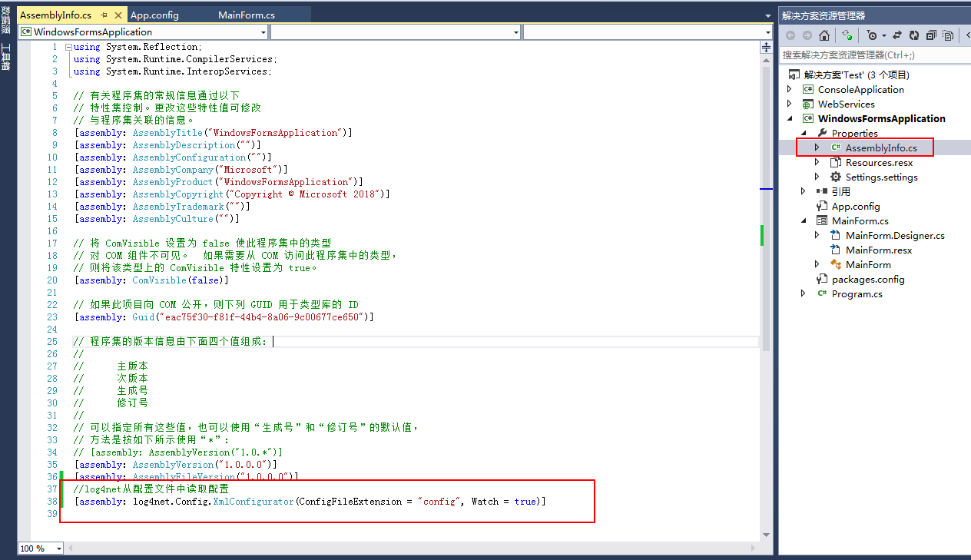Refresh the Solution Explorer tree
This screenshot has width=971, height=560.
click(914, 35)
